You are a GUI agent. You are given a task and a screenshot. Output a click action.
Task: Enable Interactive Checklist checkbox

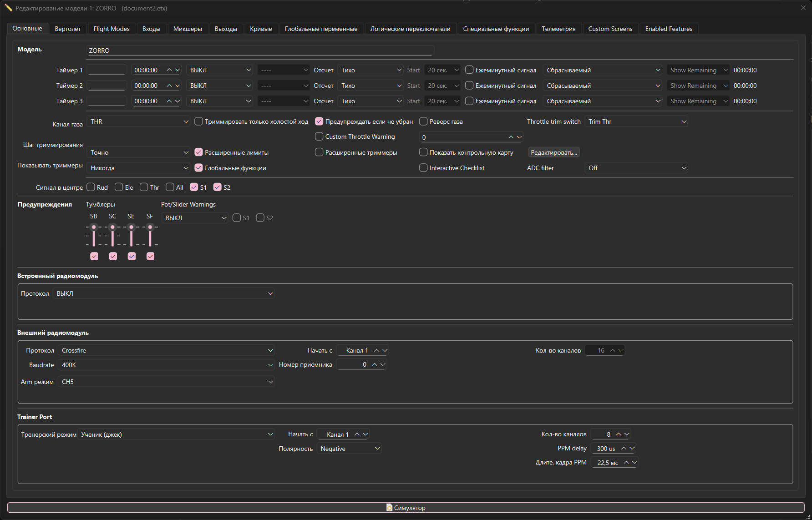(x=423, y=168)
